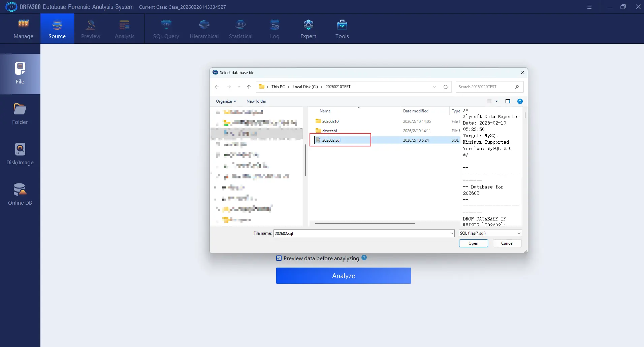The height and width of the screenshot is (347, 644).
Task: Switch to the Preview tab
Action: coord(91,29)
